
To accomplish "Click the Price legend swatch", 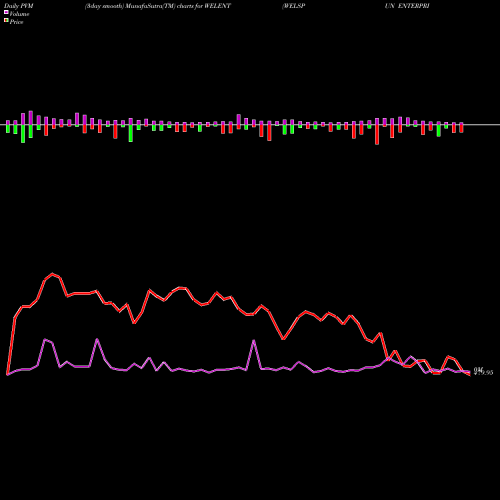I will (x=6, y=21).
